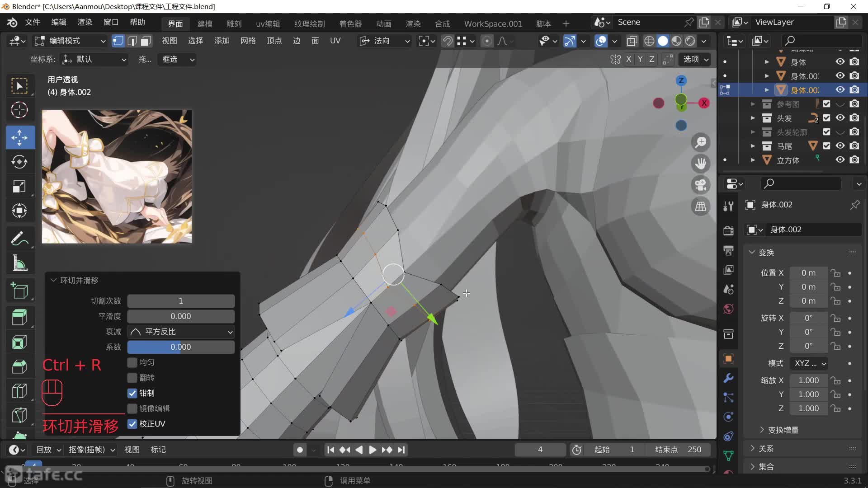Open the 选项 dropdown
The height and width of the screenshot is (488, 868).
pos(695,59)
